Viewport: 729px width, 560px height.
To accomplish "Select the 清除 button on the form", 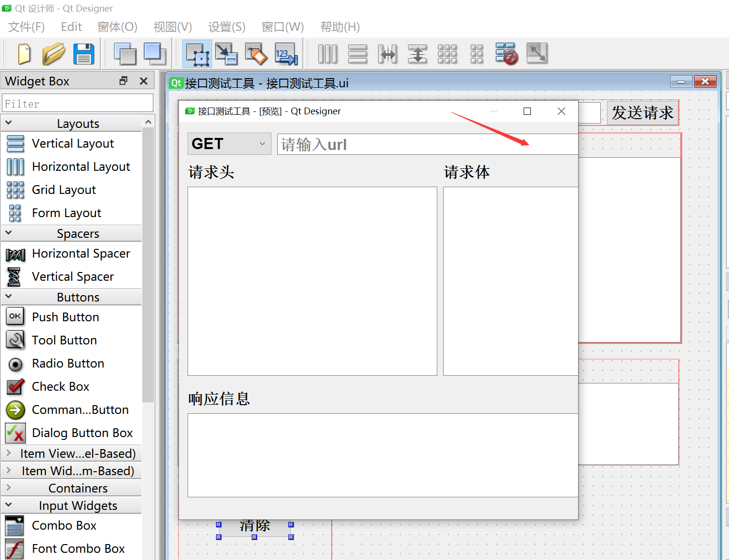I will pyautogui.click(x=255, y=526).
